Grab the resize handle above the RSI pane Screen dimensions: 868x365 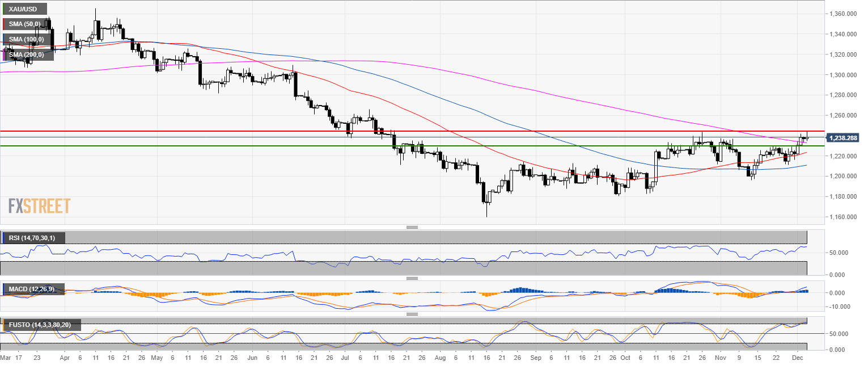(x=412, y=228)
